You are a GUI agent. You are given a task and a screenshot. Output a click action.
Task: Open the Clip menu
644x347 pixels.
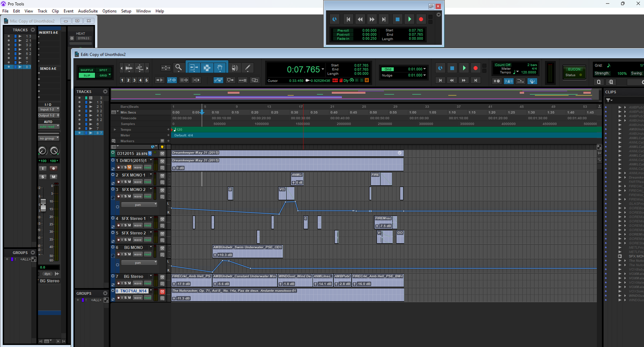[55, 11]
